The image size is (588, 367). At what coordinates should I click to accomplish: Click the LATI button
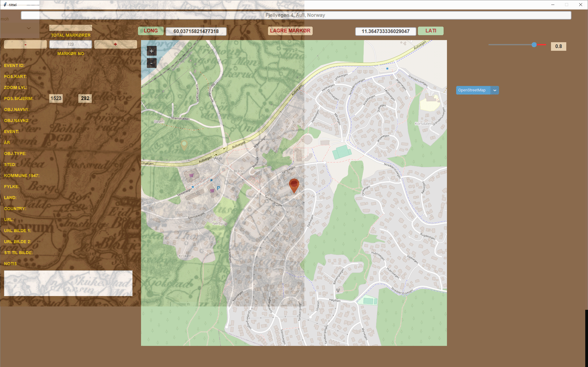click(430, 31)
